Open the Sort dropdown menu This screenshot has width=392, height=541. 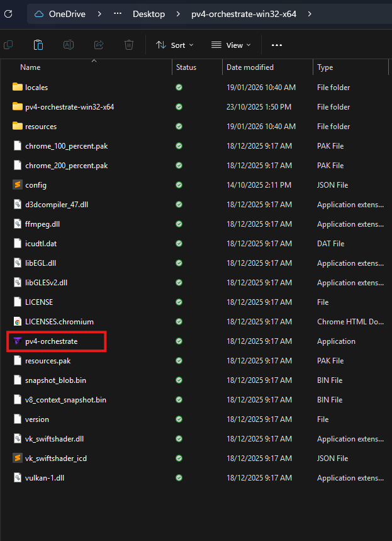pyautogui.click(x=175, y=45)
